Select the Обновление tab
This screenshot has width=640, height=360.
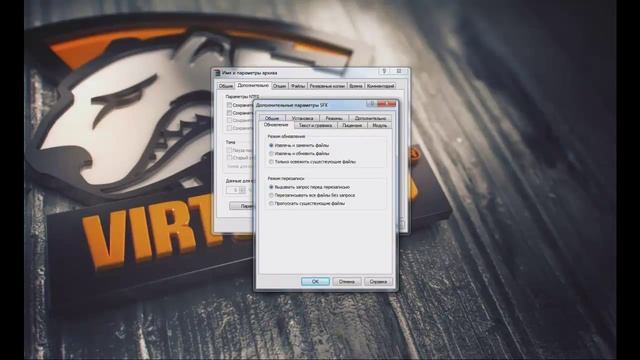(276, 125)
